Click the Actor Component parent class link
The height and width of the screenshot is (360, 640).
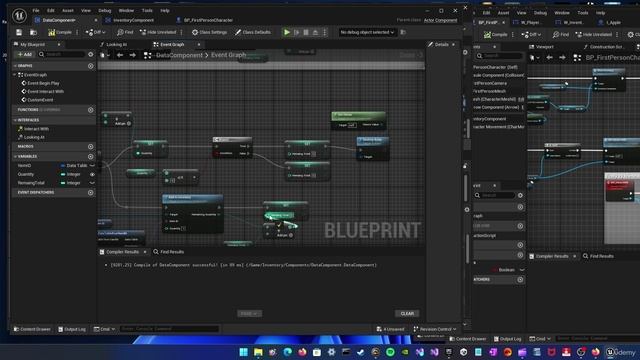(440, 20)
